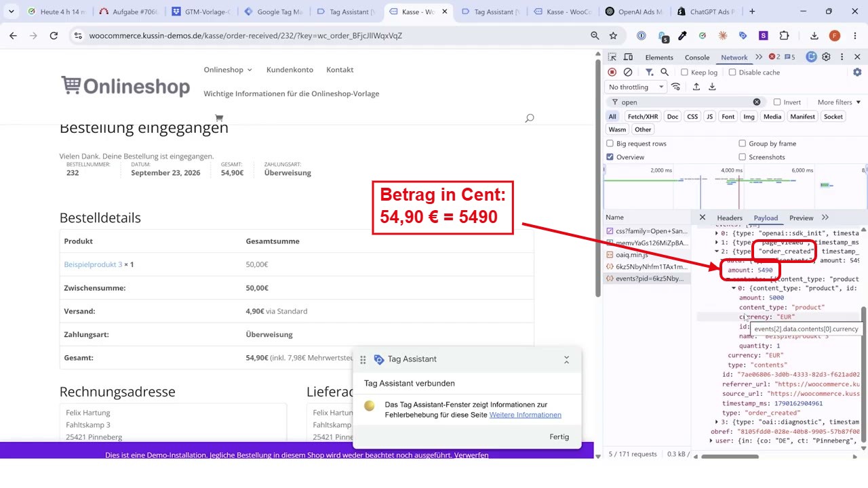This screenshot has width=868, height=488.
Task: Enable Group by frame checkbox
Action: [742, 143]
